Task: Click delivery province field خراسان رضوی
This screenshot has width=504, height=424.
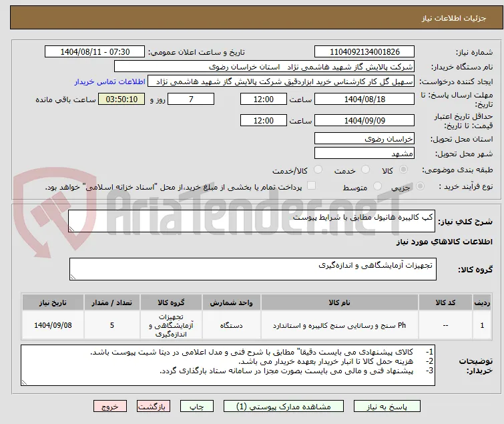Action: tap(364, 138)
